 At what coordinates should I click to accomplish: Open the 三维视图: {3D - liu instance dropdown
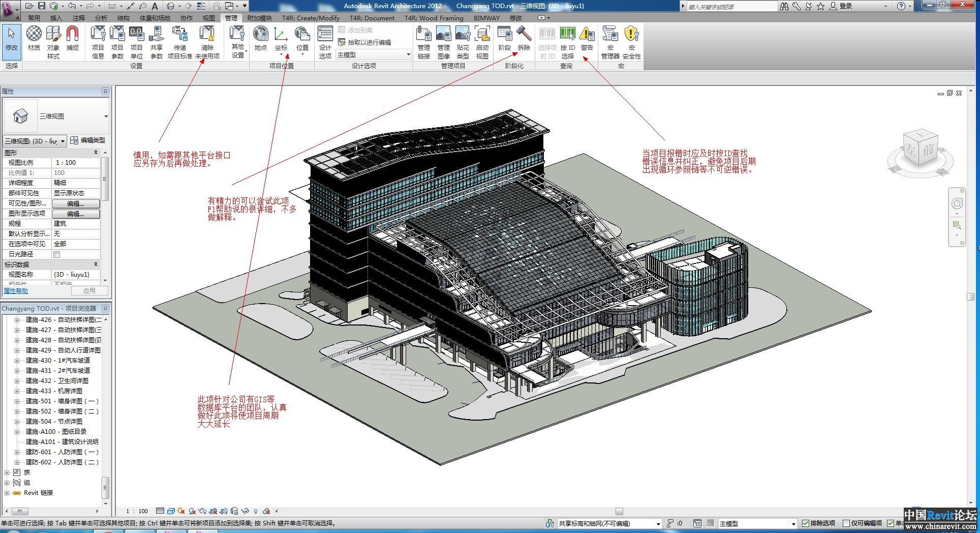tap(35, 141)
